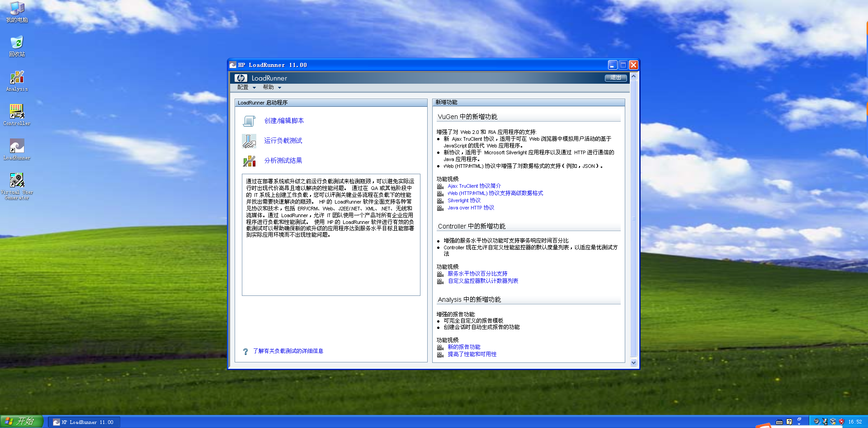The image size is (868, 428).
Task: Click the Run Load Tests icon
Action: pos(249,141)
